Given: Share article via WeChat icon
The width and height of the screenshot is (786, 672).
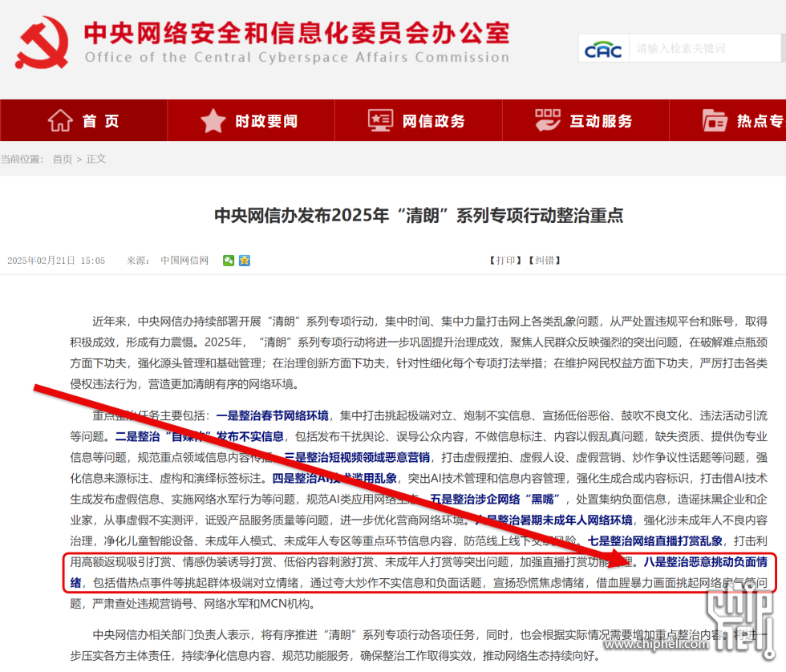Looking at the screenshot, I should coord(229,261).
